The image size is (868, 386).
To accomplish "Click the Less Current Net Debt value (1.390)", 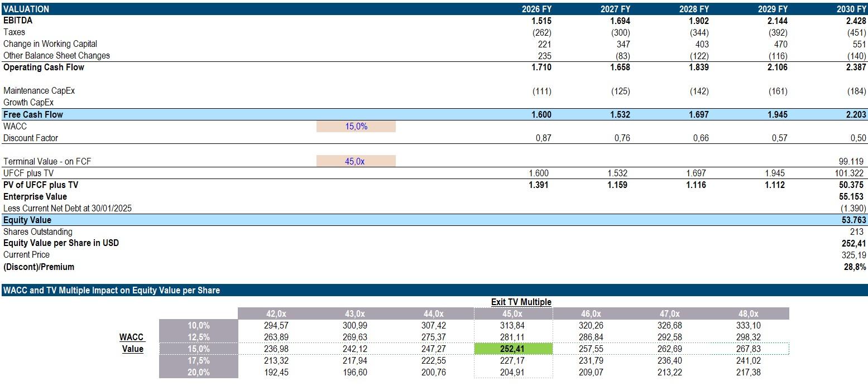I will 853,208.
